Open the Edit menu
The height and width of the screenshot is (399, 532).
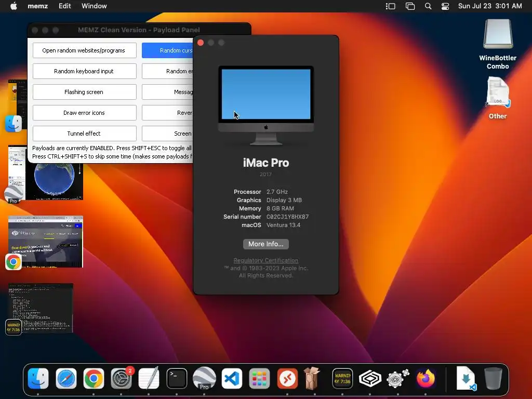click(x=64, y=6)
